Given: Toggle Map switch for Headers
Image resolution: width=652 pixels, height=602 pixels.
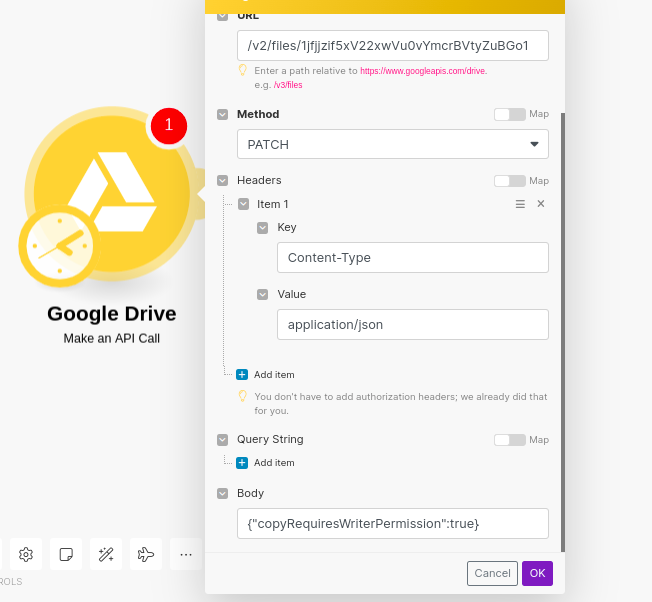Looking at the screenshot, I should [x=510, y=181].
